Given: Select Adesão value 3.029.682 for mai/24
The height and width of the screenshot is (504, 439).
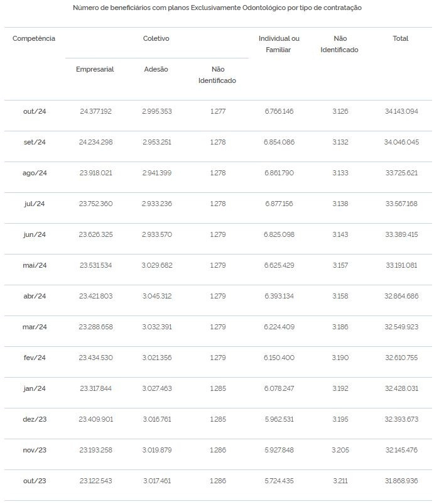Looking at the screenshot, I should tap(157, 265).
